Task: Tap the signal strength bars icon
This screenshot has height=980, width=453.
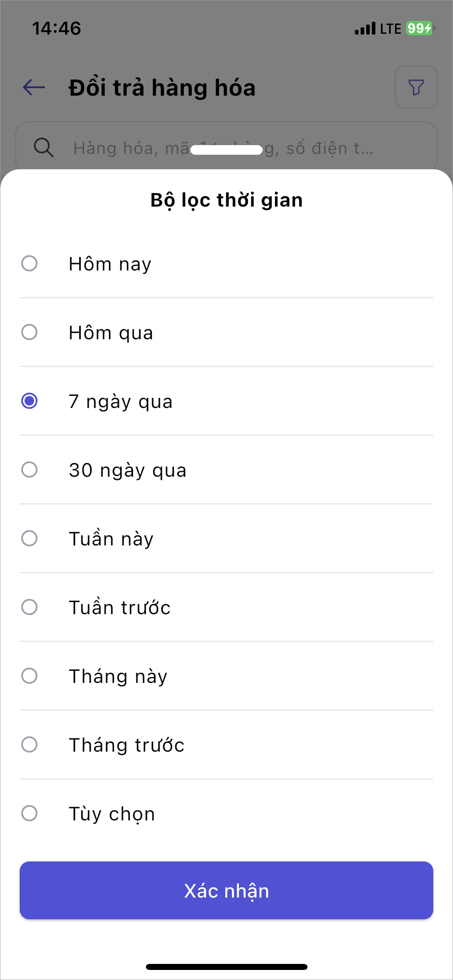Action: click(x=365, y=29)
